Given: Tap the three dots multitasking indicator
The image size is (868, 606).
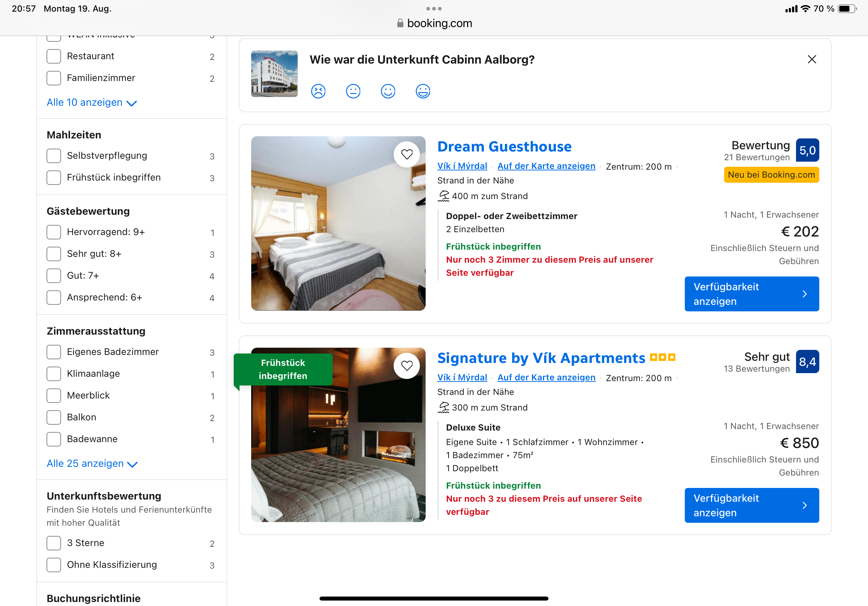Looking at the screenshot, I should (x=434, y=8).
